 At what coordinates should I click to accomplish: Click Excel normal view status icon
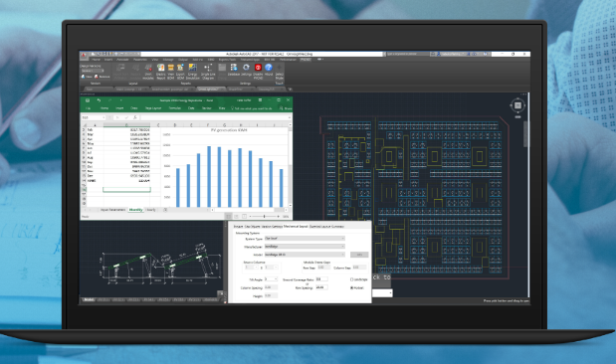point(228,217)
